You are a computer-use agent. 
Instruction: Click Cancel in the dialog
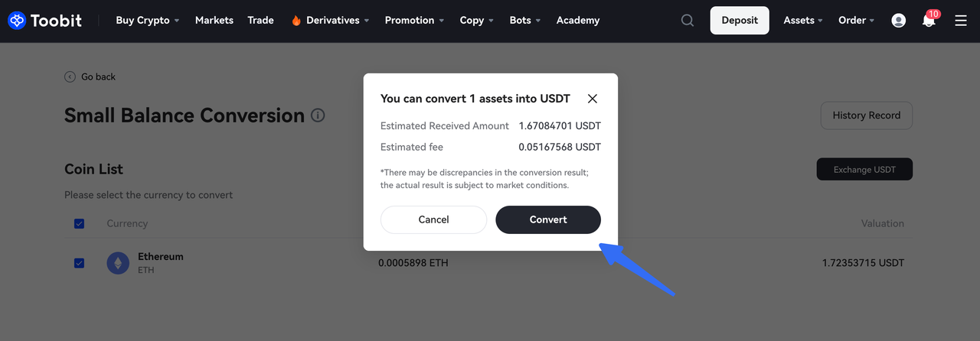433,219
